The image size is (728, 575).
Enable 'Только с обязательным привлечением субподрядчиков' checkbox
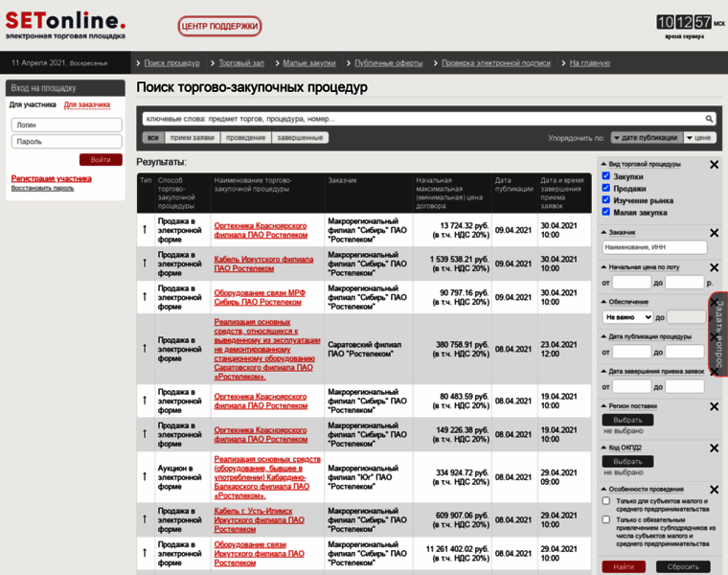click(606, 519)
